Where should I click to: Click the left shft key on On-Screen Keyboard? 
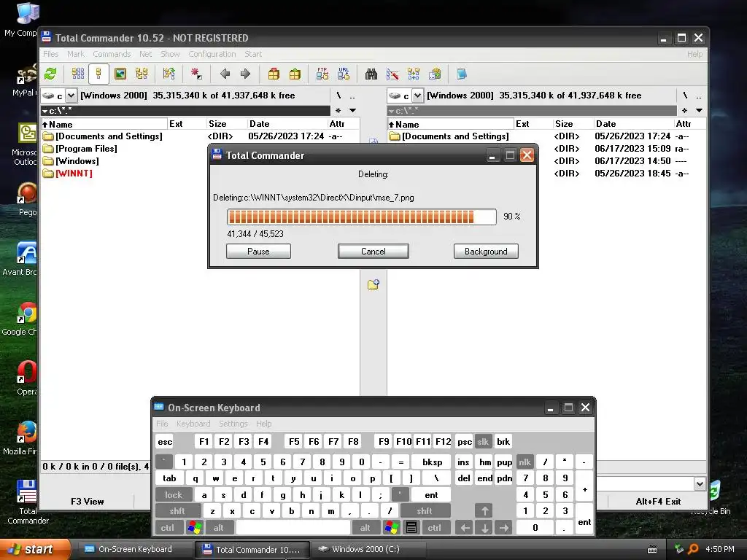pyautogui.click(x=177, y=511)
